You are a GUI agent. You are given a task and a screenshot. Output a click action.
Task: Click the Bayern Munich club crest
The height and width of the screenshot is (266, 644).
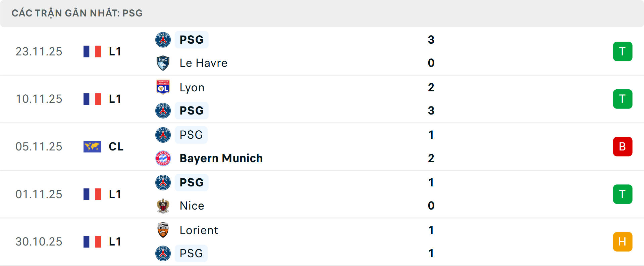pos(163,158)
